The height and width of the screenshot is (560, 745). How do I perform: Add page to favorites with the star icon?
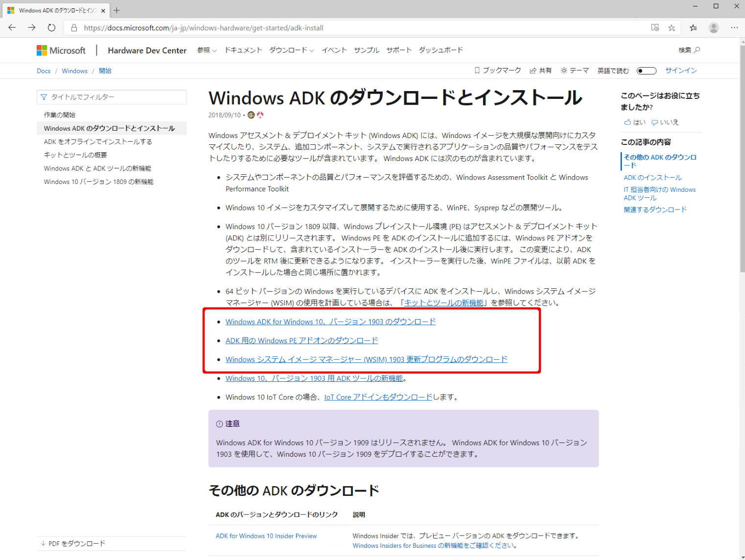click(672, 28)
